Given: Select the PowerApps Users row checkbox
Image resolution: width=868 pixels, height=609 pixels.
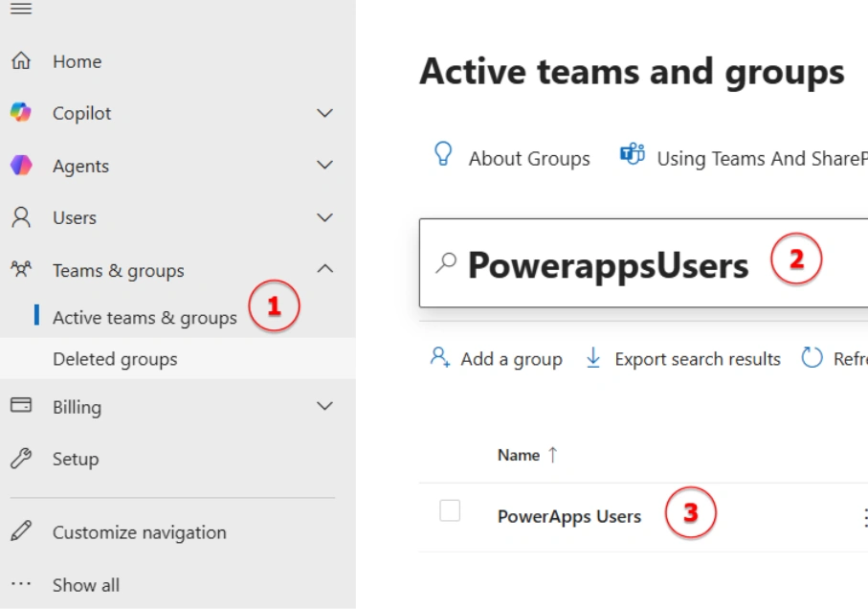Looking at the screenshot, I should (x=450, y=510).
